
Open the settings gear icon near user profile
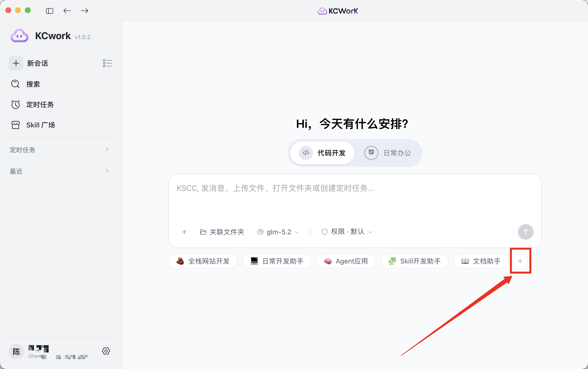coord(106,351)
